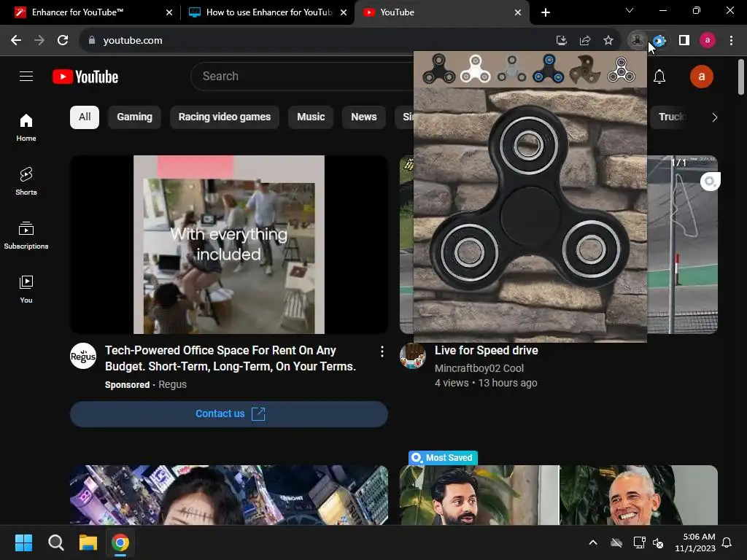This screenshot has height=560, width=747.
Task: Share this page icon in address bar
Action: tap(585, 41)
